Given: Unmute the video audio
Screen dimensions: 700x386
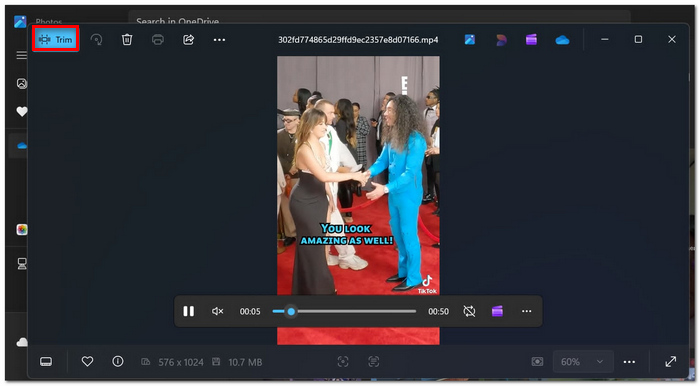Looking at the screenshot, I should [x=217, y=311].
